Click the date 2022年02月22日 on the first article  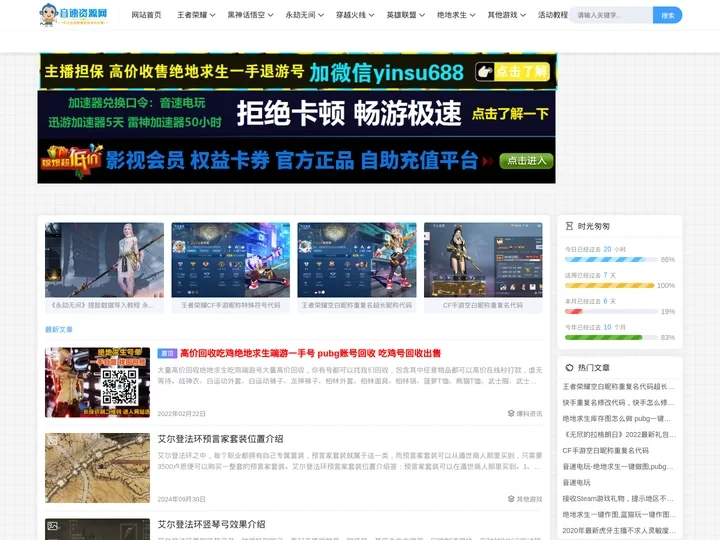pyautogui.click(x=181, y=414)
